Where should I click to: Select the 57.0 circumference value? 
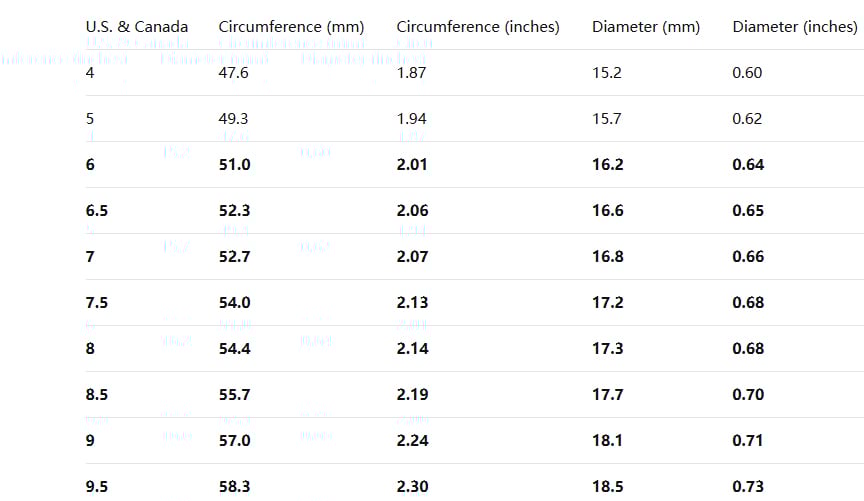pyautogui.click(x=234, y=441)
